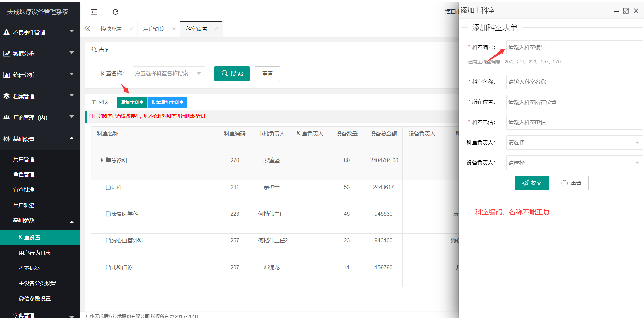Close the 科室设置 tab
The image size is (644, 318).
pos(216,29)
